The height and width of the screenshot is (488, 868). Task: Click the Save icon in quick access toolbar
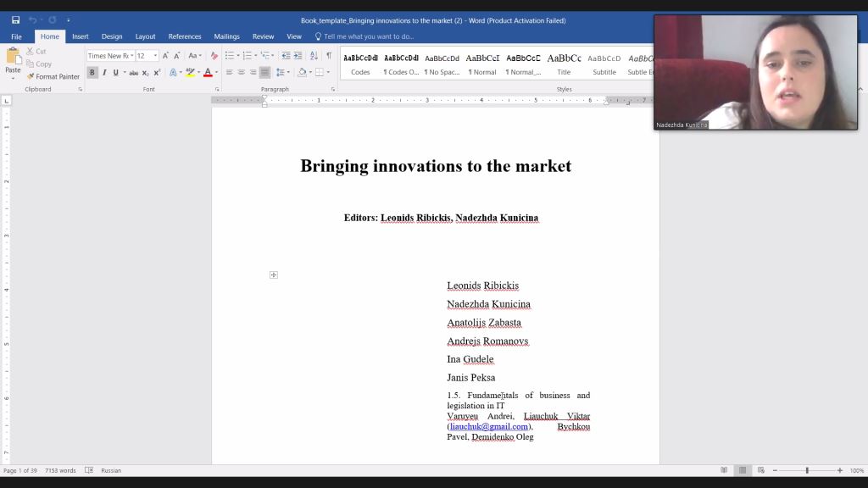pyautogui.click(x=15, y=20)
